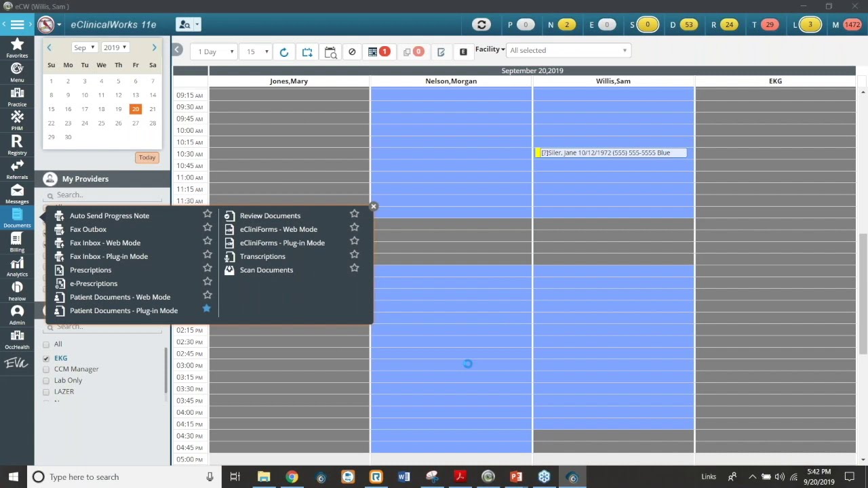Check the Lab Only checkbox
Viewport: 868px width, 488px height.
[46, 381]
